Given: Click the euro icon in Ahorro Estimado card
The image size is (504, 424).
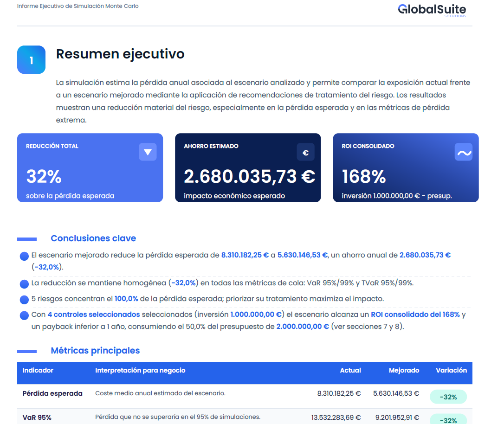Looking at the screenshot, I should click(x=305, y=152).
